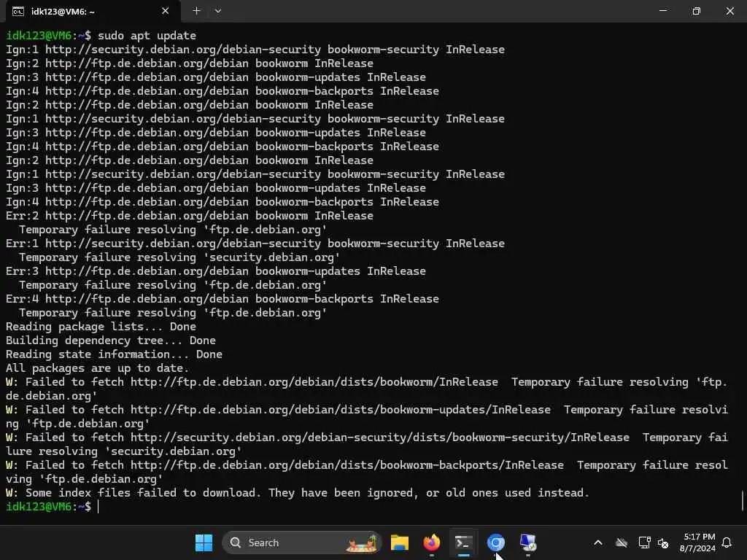Image resolution: width=747 pixels, height=560 pixels.
Task: Open the clock showing 5:17 PM
Action: pos(698,542)
